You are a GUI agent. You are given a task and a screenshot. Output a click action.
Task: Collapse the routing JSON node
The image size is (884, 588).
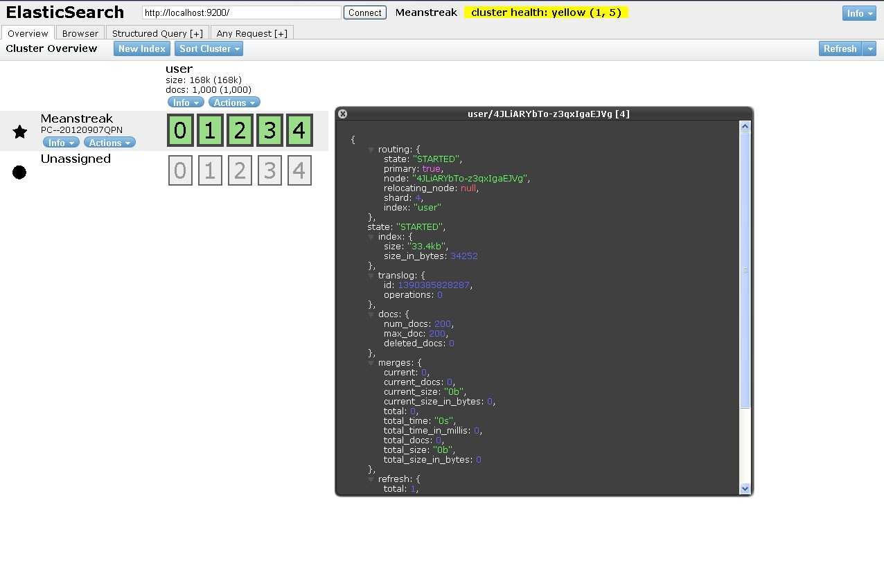[x=371, y=150]
